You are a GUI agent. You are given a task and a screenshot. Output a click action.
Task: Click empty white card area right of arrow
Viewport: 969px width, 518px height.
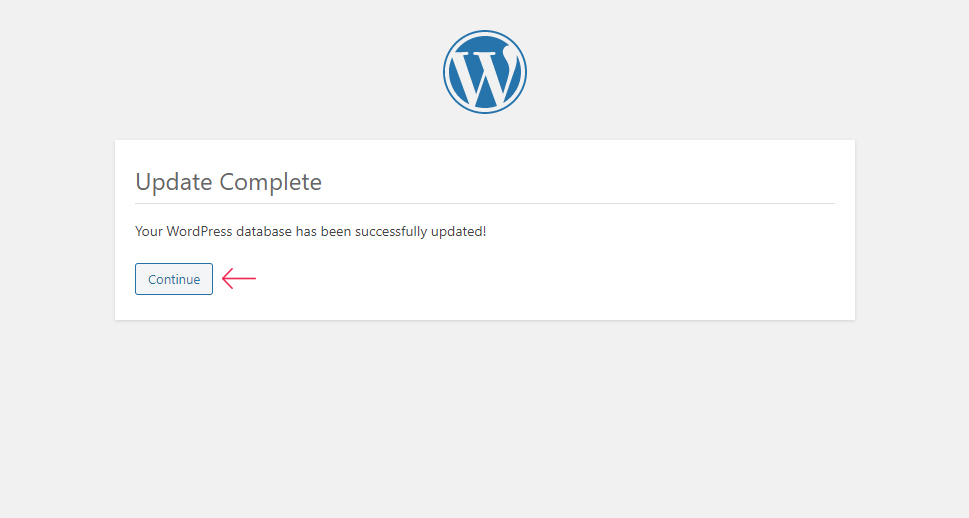[544, 279]
